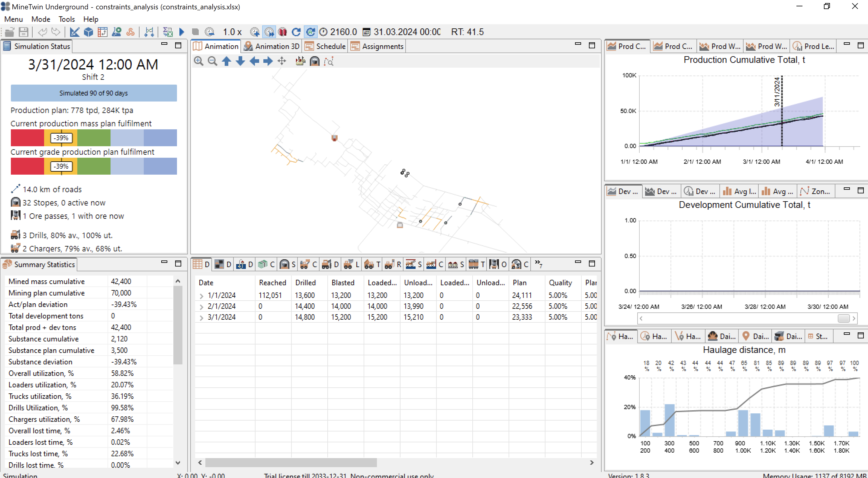Show the 7 hidden tabs overflow chevron
The height and width of the screenshot is (478, 868).
[x=538, y=264]
